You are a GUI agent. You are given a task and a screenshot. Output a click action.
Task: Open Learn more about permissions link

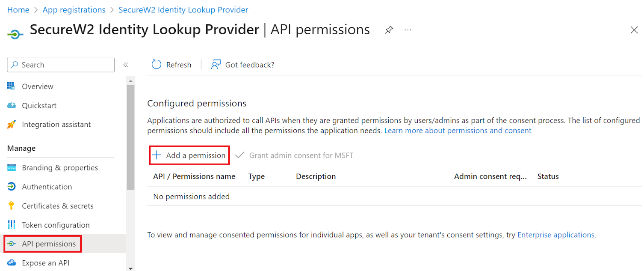tap(458, 131)
